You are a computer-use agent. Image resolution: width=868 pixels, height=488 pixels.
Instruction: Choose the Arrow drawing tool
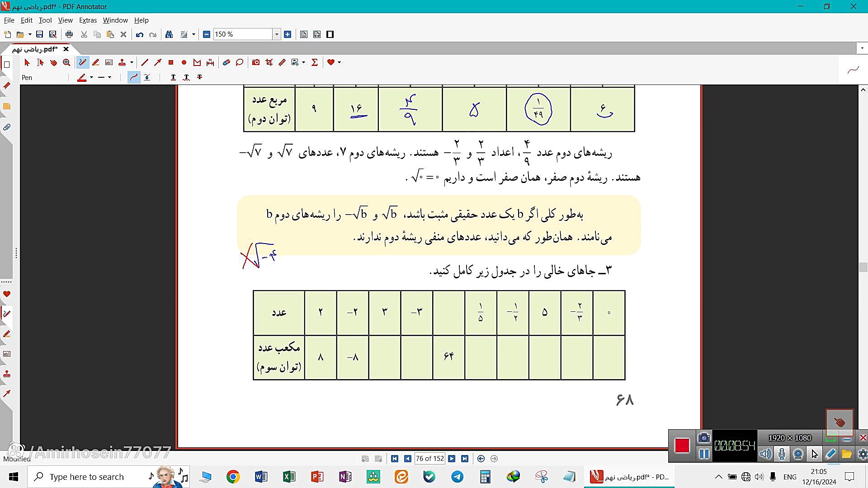pos(158,62)
